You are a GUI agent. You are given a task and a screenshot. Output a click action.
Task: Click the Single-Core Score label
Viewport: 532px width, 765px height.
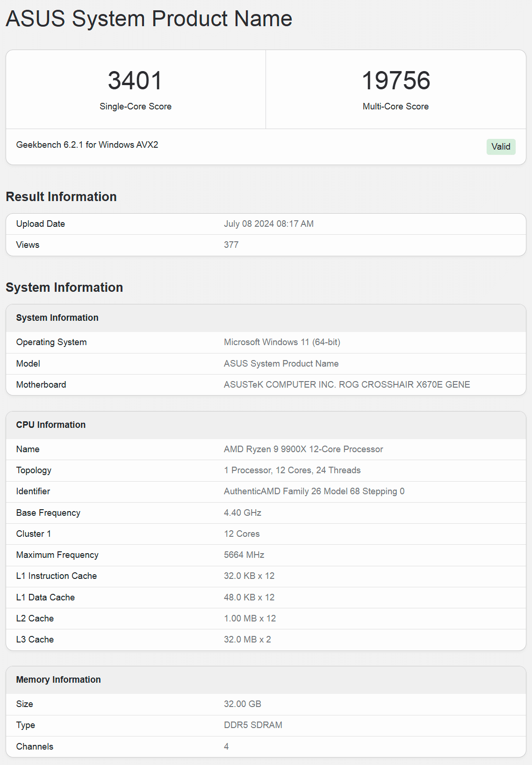(x=136, y=107)
